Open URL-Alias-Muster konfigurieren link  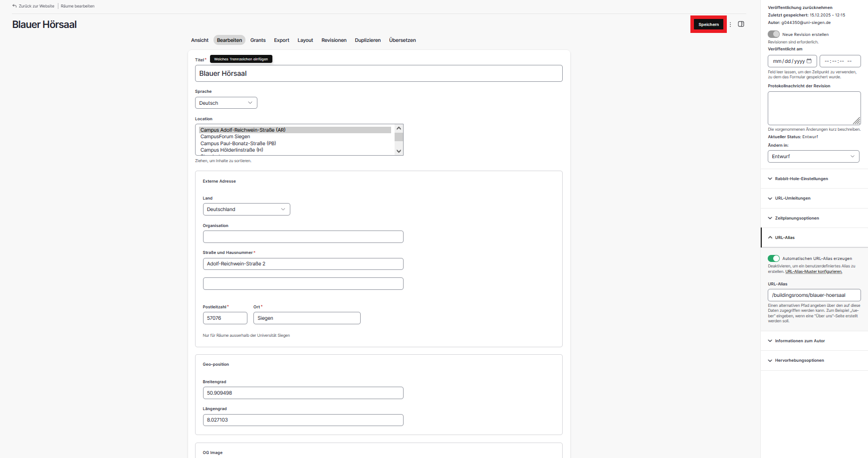pyautogui.click(x=814, y=272)
